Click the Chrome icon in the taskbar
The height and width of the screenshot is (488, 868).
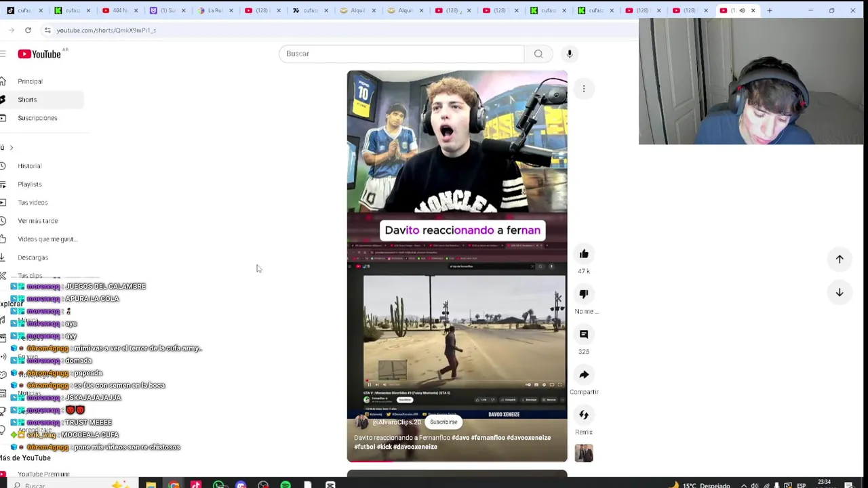point(174,484)
